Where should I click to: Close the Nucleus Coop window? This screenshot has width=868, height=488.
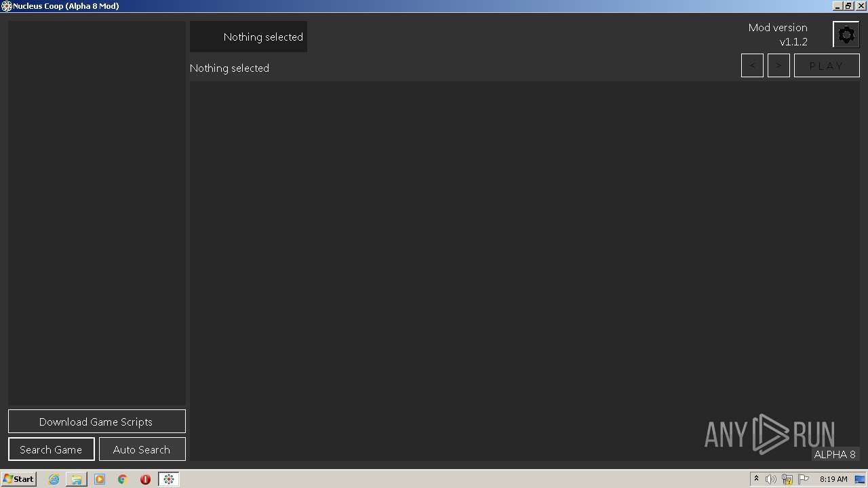[x=860, y=6]
